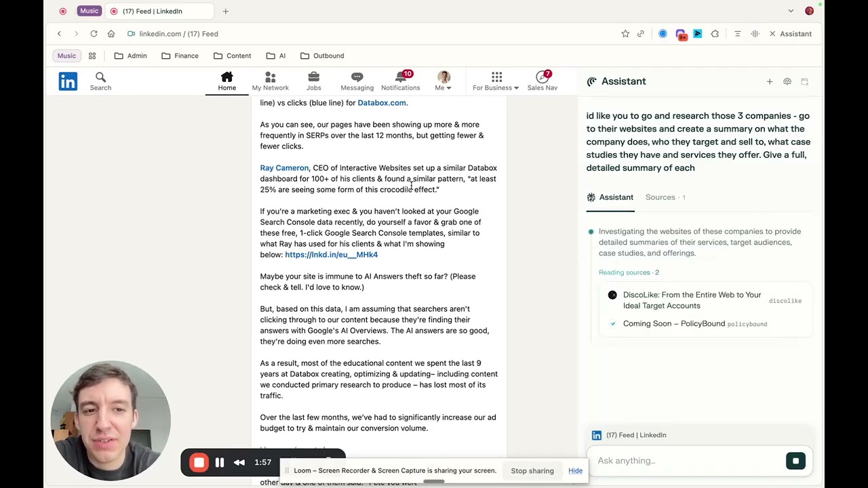
Task: Expand the Me profile dropdown
Action: (443, 81)
